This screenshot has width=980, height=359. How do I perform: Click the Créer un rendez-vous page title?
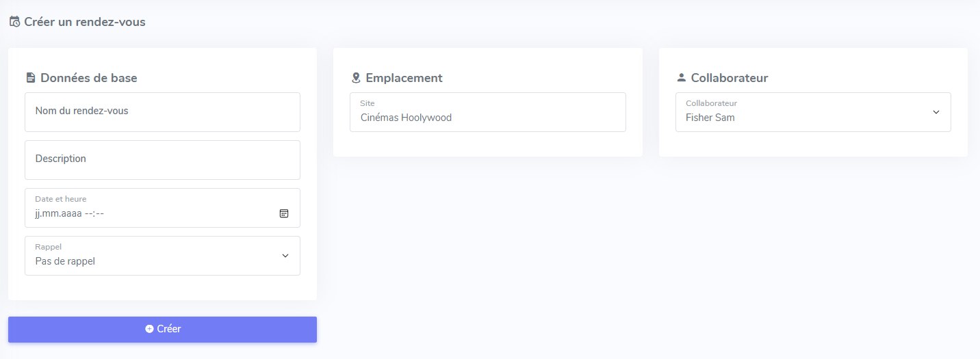85,22
